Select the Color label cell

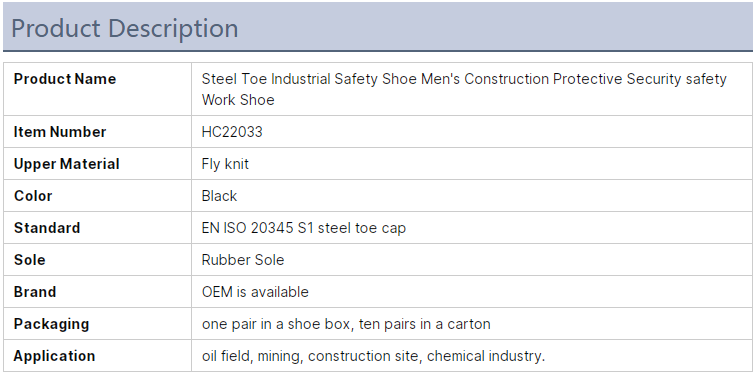97,196
